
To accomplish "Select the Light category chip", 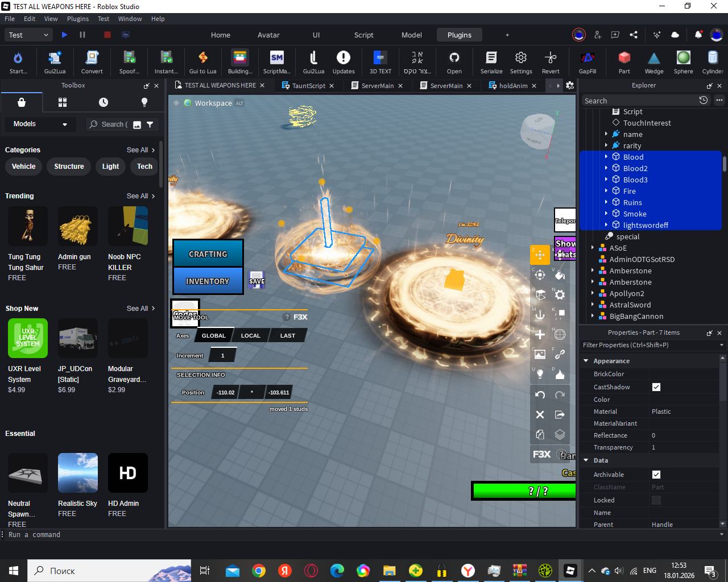I will pos(110,167).
